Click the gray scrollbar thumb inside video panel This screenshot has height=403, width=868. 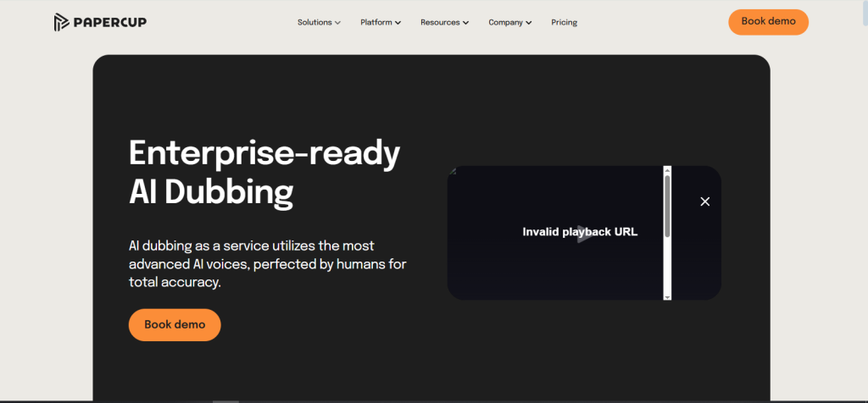coord(667,207)
